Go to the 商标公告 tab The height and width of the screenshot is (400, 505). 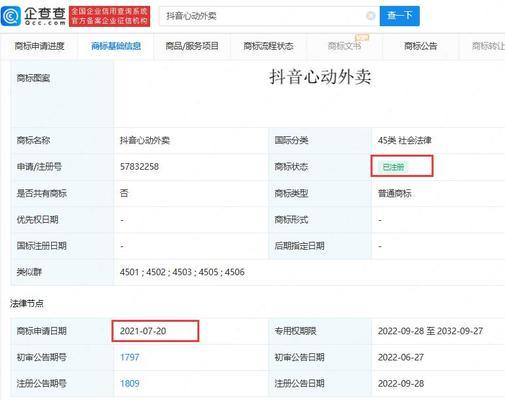420,46
